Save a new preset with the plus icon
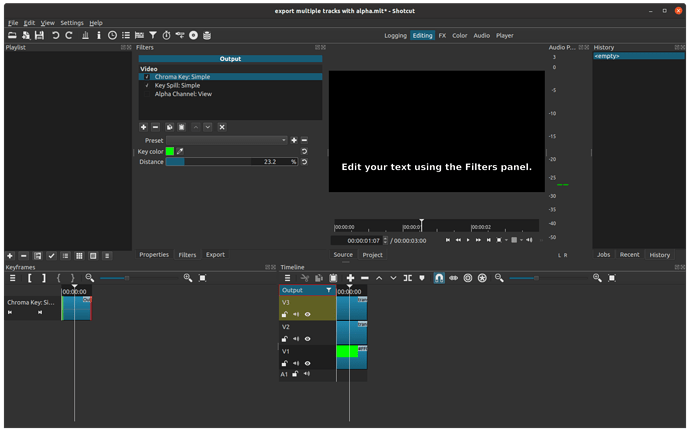 (294, 140)
